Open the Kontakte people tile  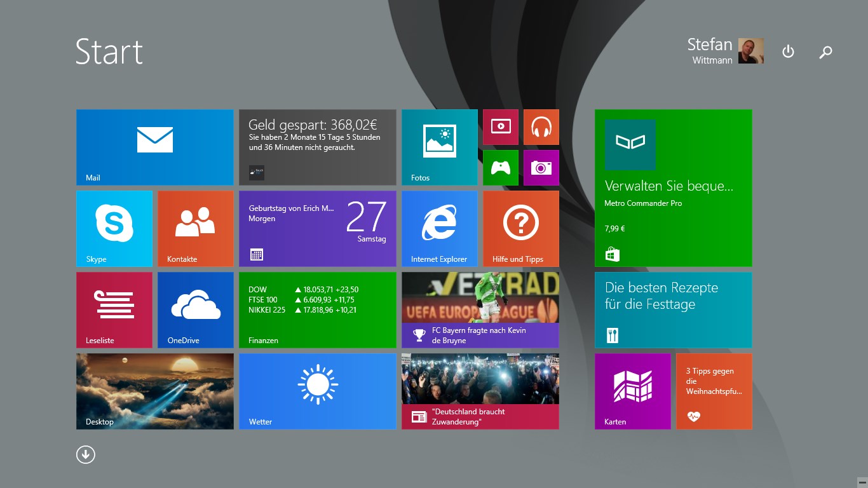point(195,228)
